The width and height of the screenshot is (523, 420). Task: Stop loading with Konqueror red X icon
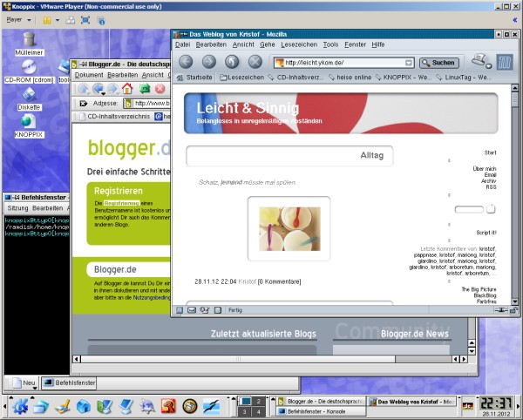tap(160, 89)
